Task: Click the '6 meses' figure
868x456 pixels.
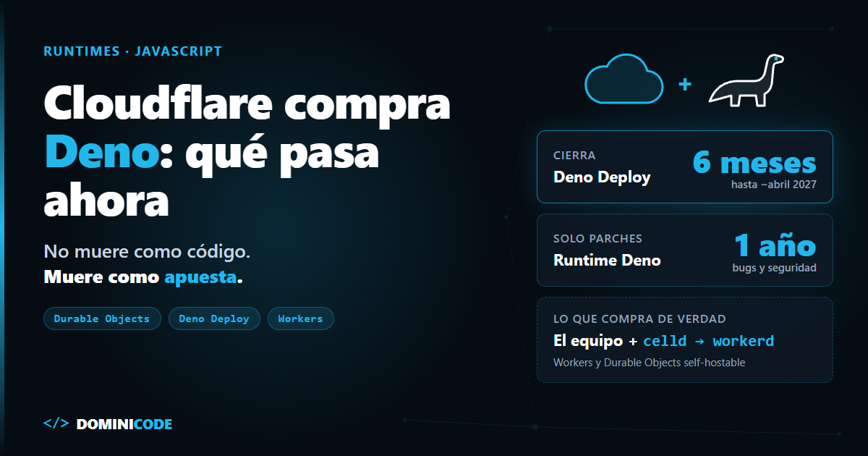Action: pyautogui.click(x=754, y=162)
